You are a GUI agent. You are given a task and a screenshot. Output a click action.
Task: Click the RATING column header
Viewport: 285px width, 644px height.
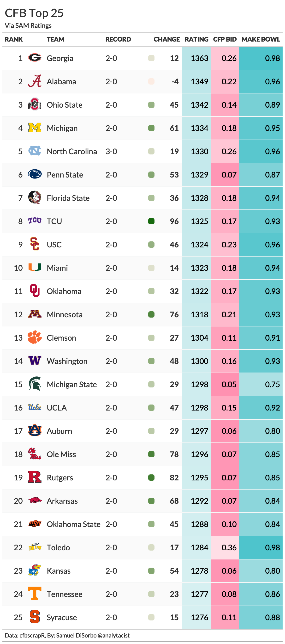[x=196, y=39]
